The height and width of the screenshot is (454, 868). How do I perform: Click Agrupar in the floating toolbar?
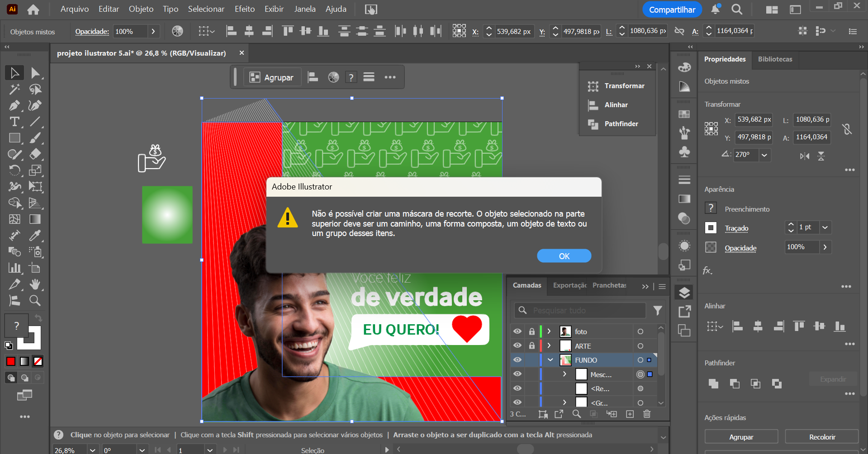[272, 77]
